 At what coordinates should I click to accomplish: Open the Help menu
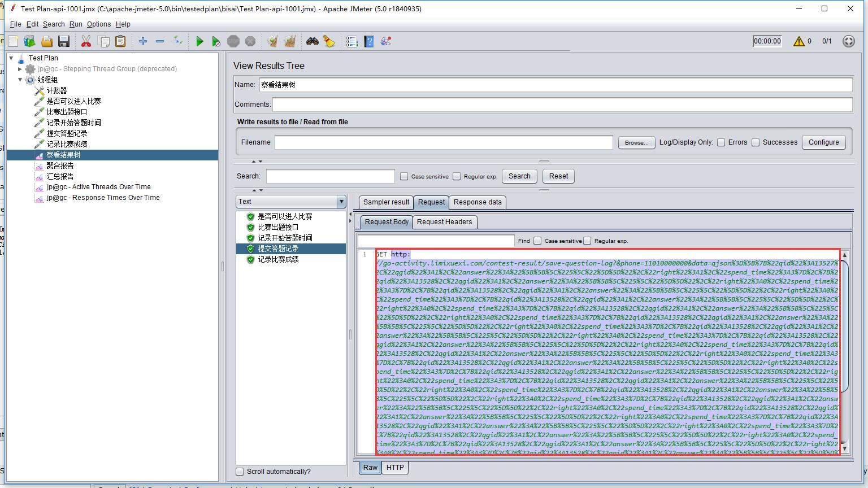click(x=123, y=24)
